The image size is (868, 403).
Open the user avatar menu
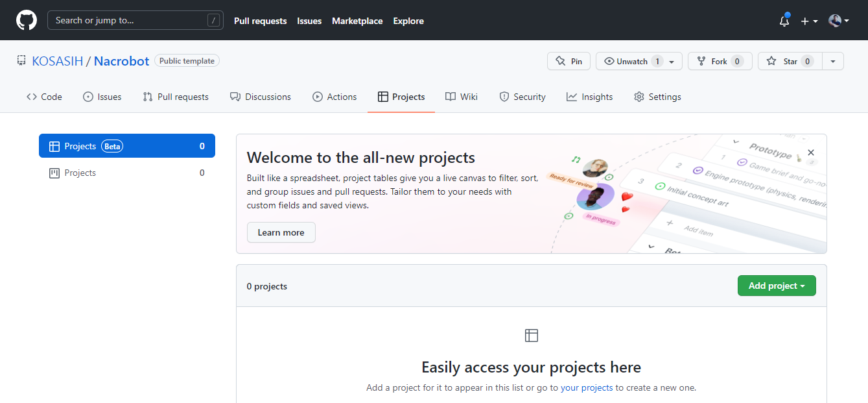point(839,21)
